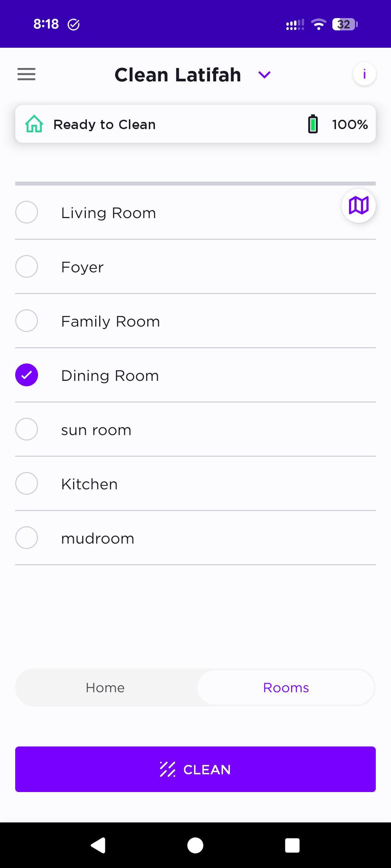Expand the robot selector chevron

[x=264, y=75]
